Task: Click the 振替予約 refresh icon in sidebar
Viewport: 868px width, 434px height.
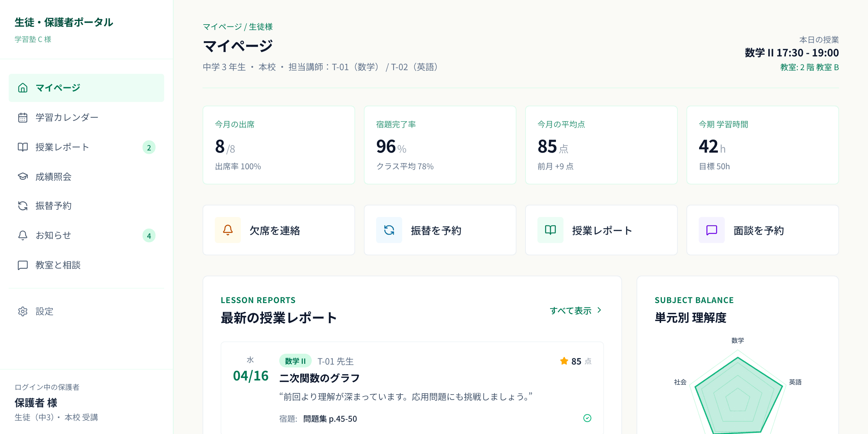Action: [23, 206]
